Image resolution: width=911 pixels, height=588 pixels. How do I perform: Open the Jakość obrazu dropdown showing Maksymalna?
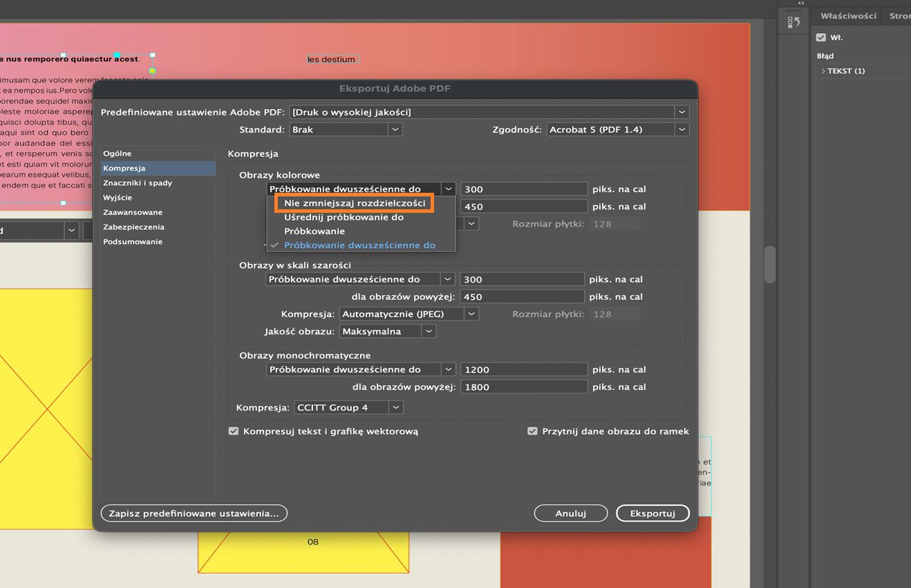pos(388,331)
